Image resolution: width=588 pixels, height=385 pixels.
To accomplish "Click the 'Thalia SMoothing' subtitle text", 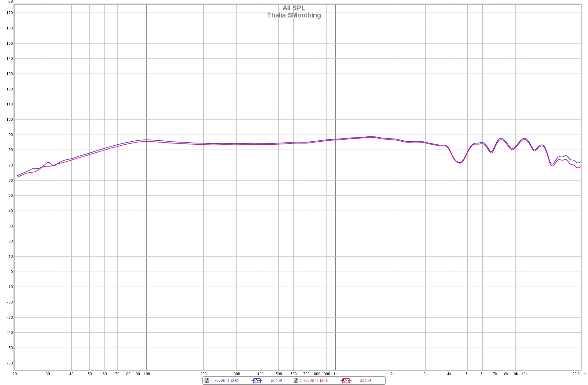I will (294, 15).
